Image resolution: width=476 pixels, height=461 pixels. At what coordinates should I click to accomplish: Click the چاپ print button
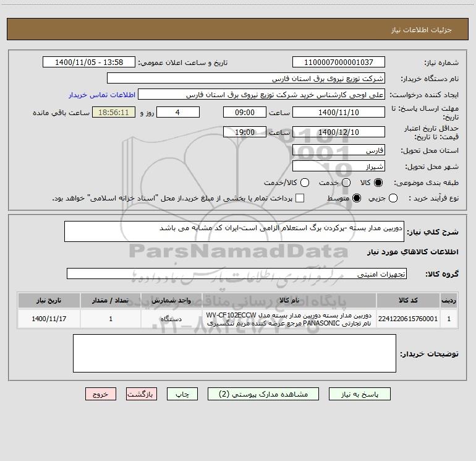point(182,394)
